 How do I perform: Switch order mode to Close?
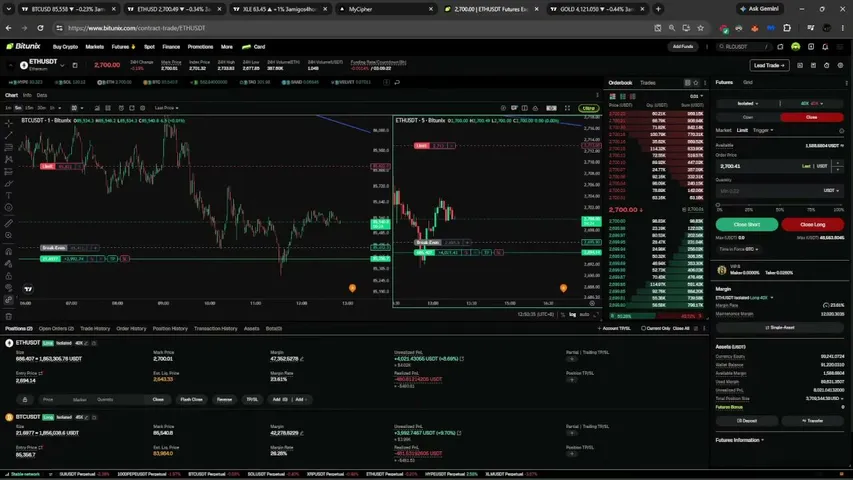812,117
